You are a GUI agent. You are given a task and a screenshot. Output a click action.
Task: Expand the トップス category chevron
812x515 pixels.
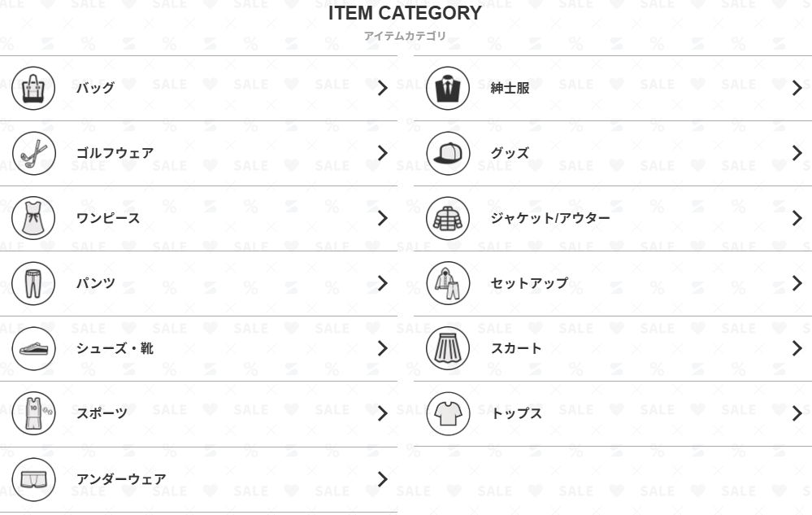[x=797, y=413]
